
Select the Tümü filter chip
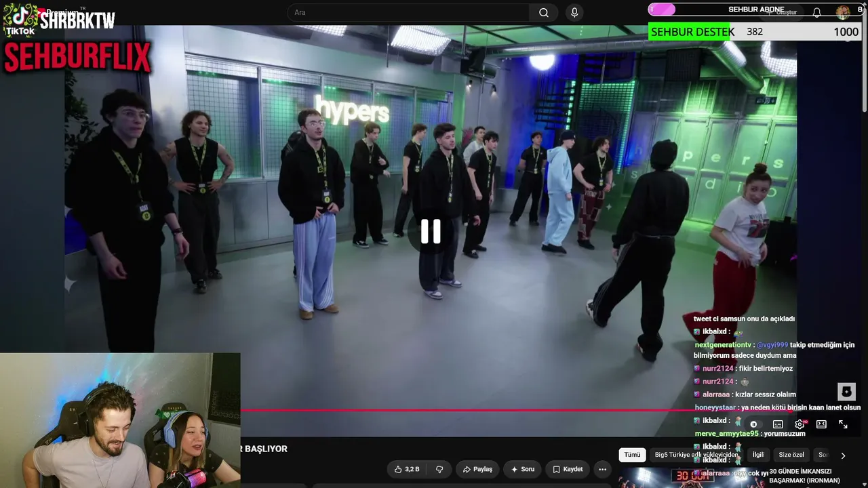pyautogui.click(x=632, y=455)
